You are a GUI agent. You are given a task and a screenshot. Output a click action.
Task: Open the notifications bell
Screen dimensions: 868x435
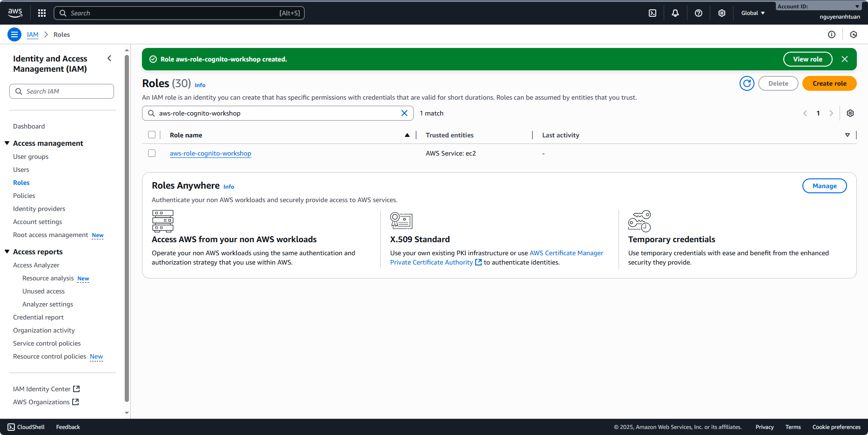675,13
